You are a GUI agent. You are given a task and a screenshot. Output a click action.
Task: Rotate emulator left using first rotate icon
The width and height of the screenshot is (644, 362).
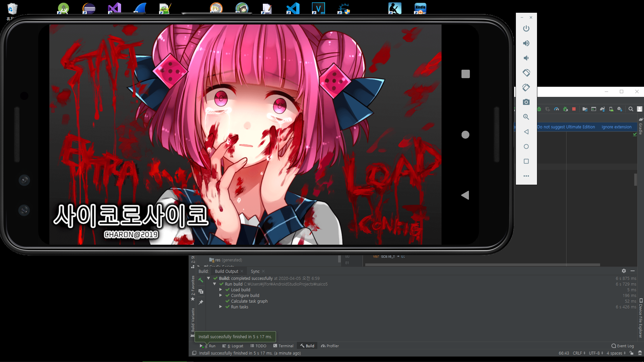click(x=526, y=73)
